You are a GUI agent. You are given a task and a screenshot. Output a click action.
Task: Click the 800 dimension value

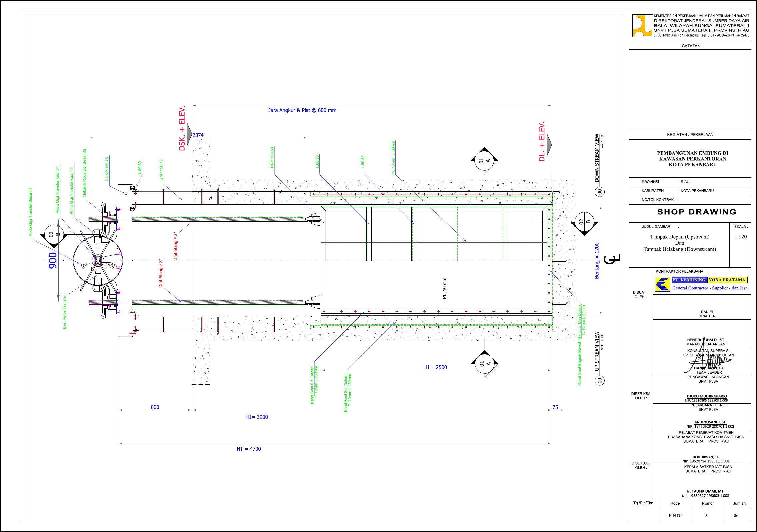(155, 407)
